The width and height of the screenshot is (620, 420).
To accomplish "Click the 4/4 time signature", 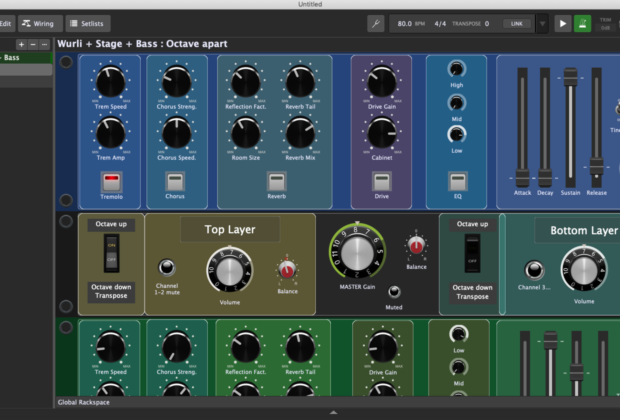I will pyautogui.click(x=440, y=24).
